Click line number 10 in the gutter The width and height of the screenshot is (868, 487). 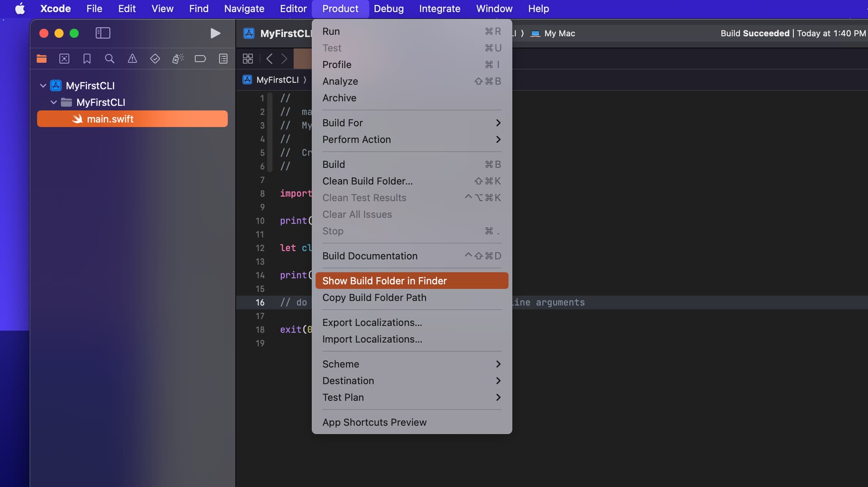click(260, 221)
